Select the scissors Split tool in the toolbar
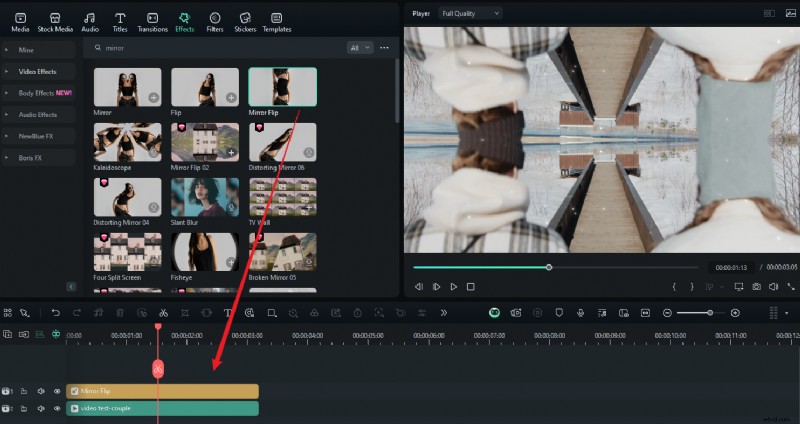 (x=163, y=313)
